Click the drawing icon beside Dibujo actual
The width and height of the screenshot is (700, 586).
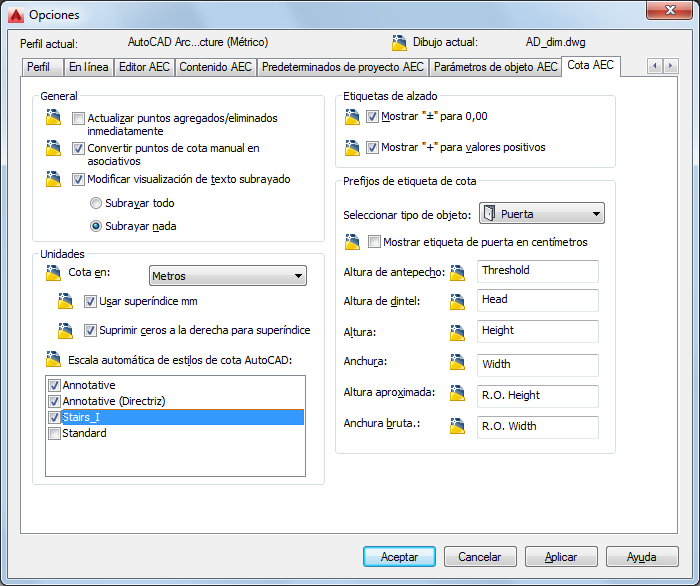[x=399, y=43]
